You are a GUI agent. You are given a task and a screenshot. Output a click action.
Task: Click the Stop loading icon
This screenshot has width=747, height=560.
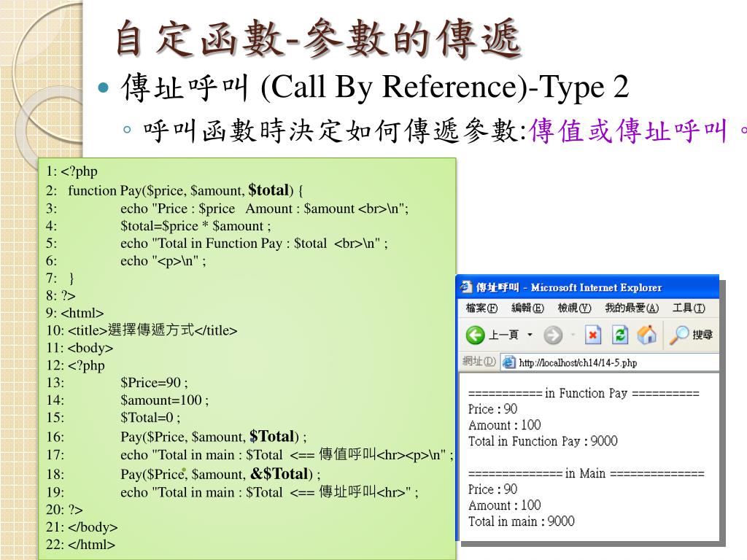[592, 335]
